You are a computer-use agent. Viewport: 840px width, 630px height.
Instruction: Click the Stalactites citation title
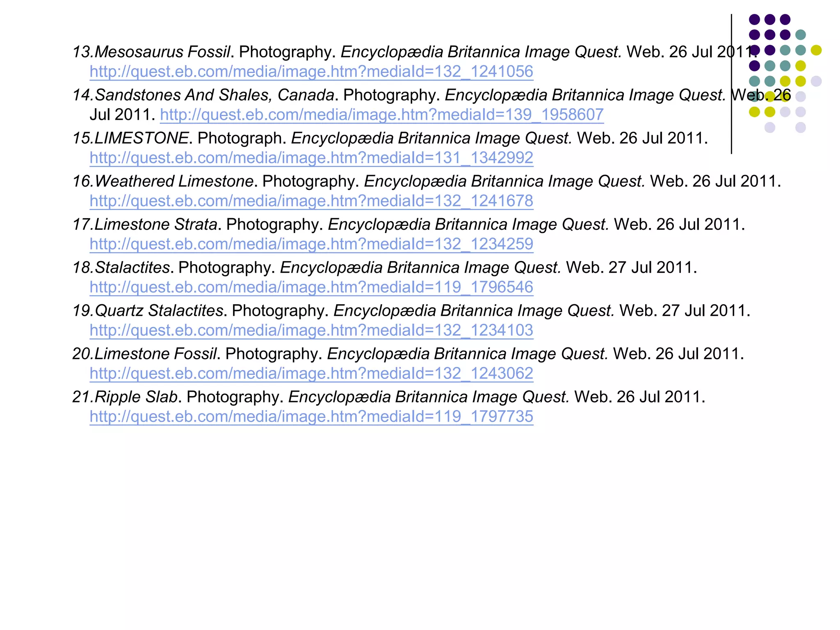[x=132, y=267]
